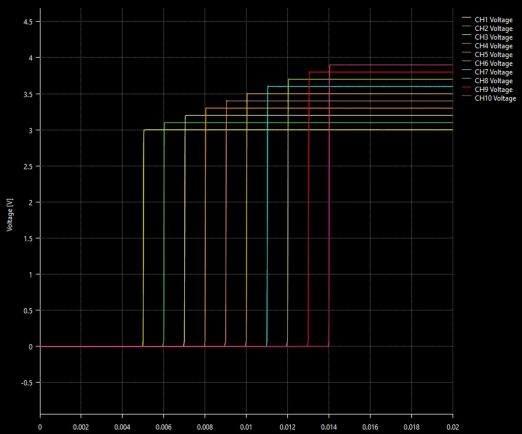Click the CH7 cyan line color swatch
Screen dimensions: 522x434
(466, 70)
